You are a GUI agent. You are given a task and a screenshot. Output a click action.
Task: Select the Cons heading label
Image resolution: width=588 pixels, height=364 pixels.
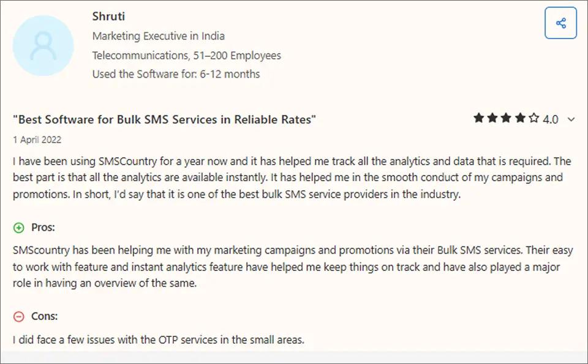(x=45, y=316)
